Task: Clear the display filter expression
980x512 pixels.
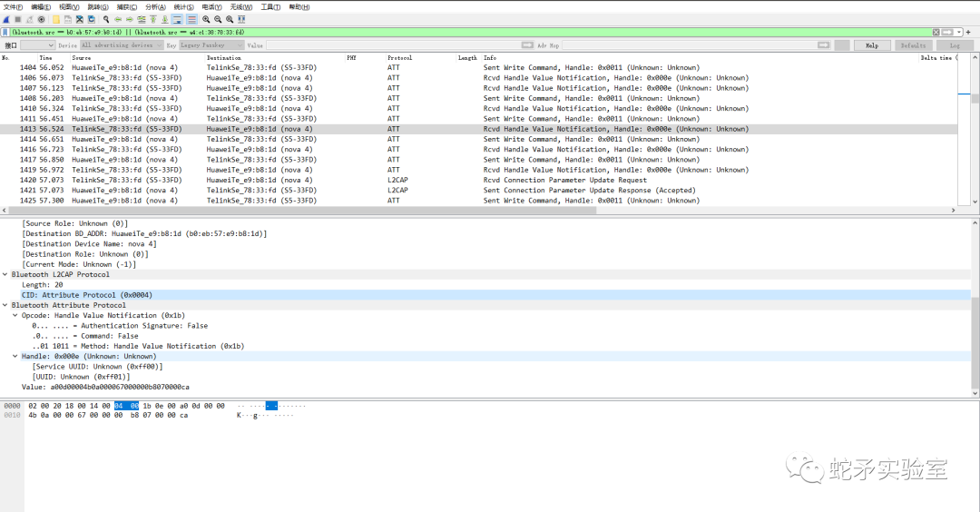Action: click(936, 32)
